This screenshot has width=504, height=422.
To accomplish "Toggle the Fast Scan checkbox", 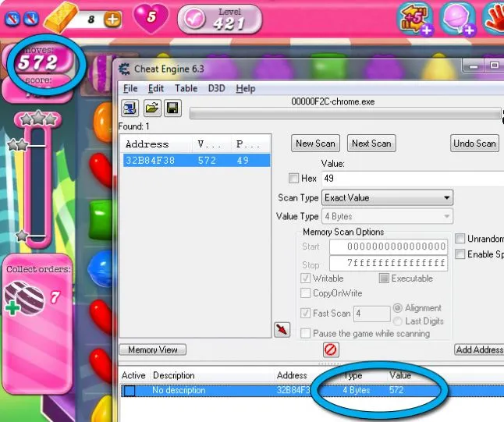I will click(x=305, y=313).
